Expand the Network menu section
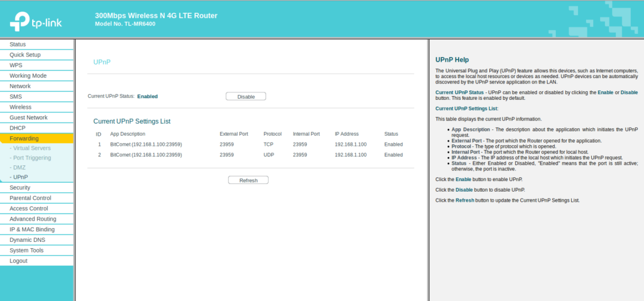The image size is (644, 301). click(20, 86)
